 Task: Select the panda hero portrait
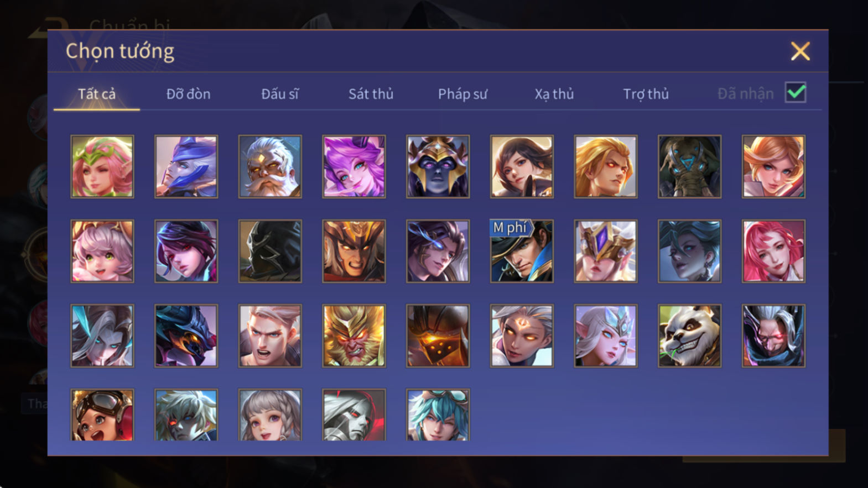[x=689, y=335]
